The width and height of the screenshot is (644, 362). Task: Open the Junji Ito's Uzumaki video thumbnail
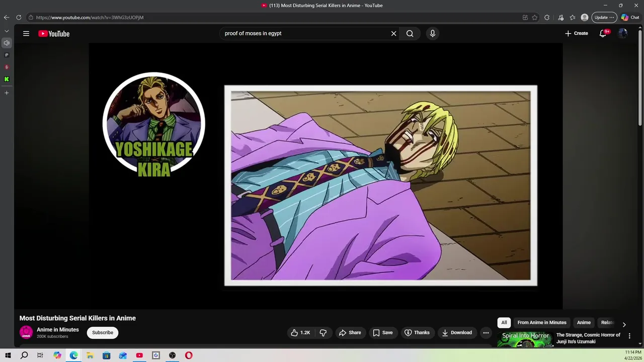coord(525,339)
